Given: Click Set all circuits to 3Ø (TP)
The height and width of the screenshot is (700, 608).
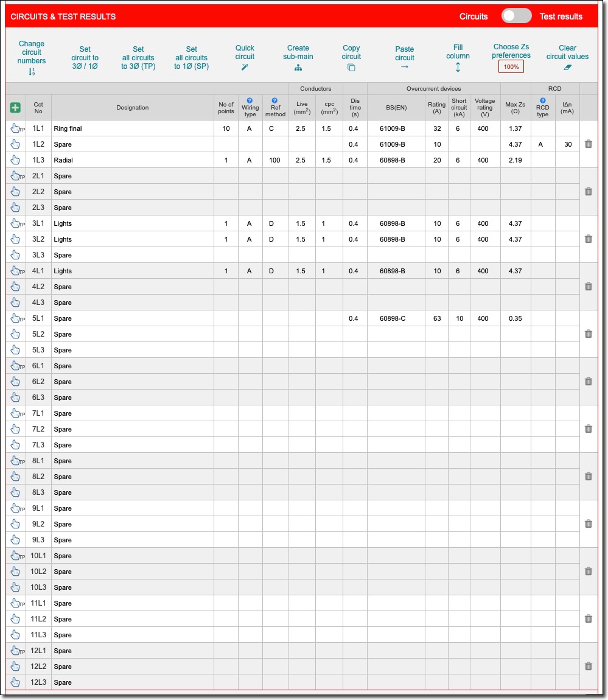Looking at the screenshot, I should click(x=138, y=58).
